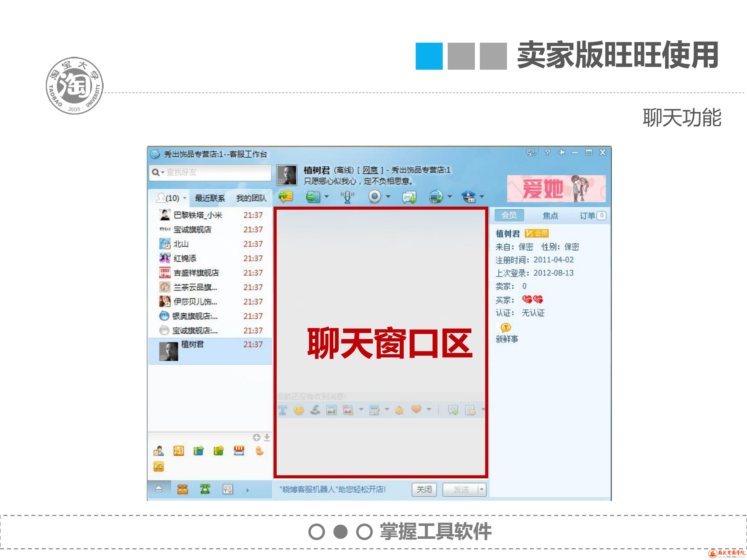Click the Taobao 淘 plugin icon
The width and height of the screenshot is (747, 560).
[x=179, y=451]
